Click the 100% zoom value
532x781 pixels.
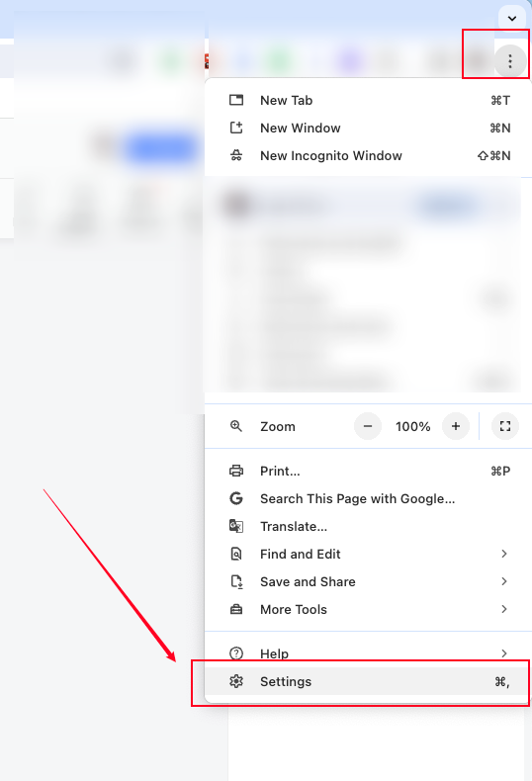click(x=413, y=427)
